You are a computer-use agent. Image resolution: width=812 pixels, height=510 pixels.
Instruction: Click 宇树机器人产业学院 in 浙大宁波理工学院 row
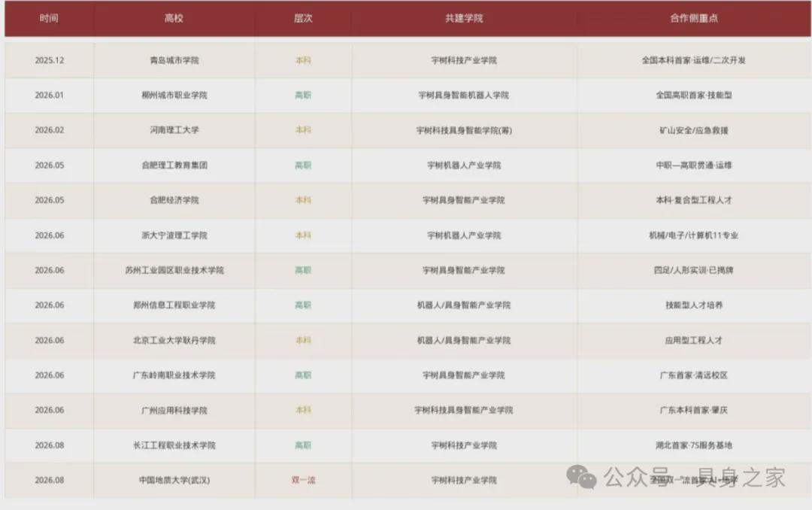pyautogui.click(x=464, y=235)
